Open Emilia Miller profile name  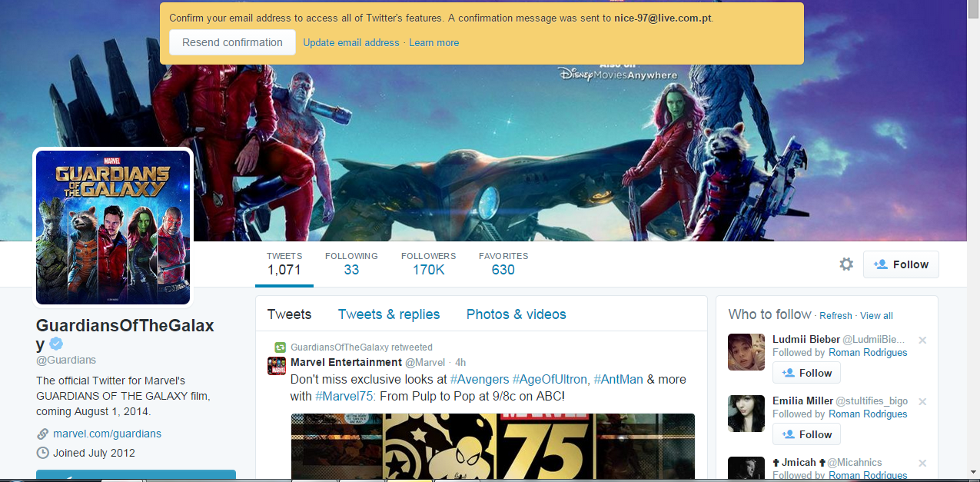coord(802,401)
